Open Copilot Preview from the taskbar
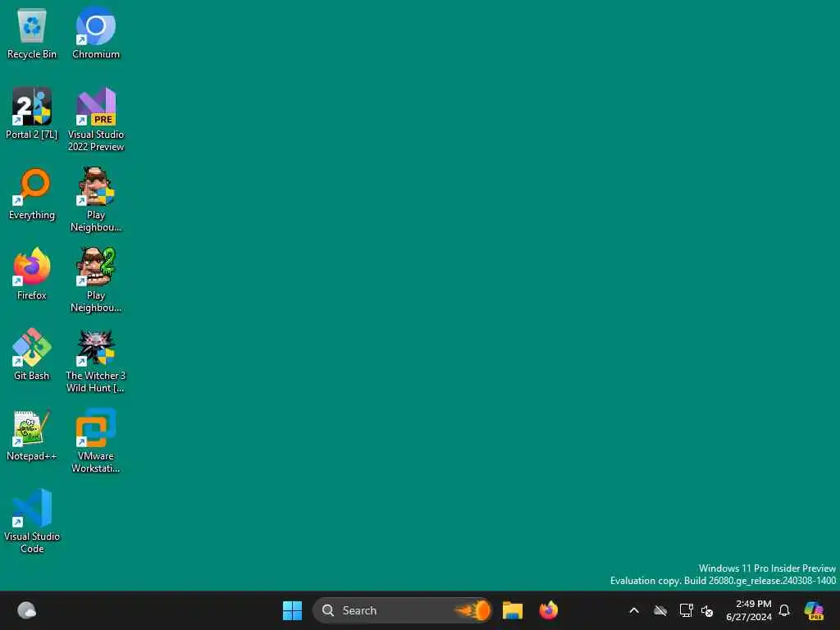 click(x=814, y=610)
